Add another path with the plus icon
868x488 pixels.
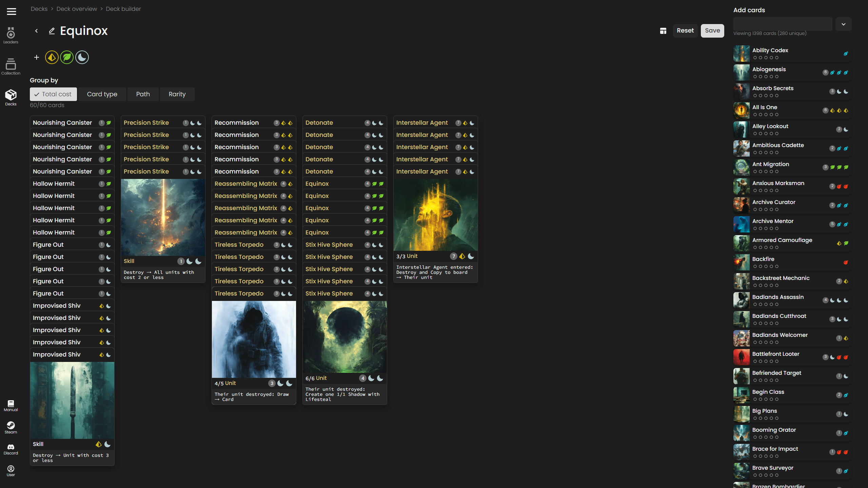pos(36,57)
